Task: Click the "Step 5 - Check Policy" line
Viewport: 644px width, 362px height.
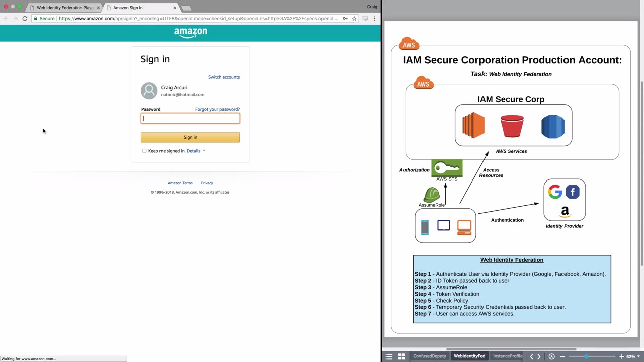Action: click(441, 301)
